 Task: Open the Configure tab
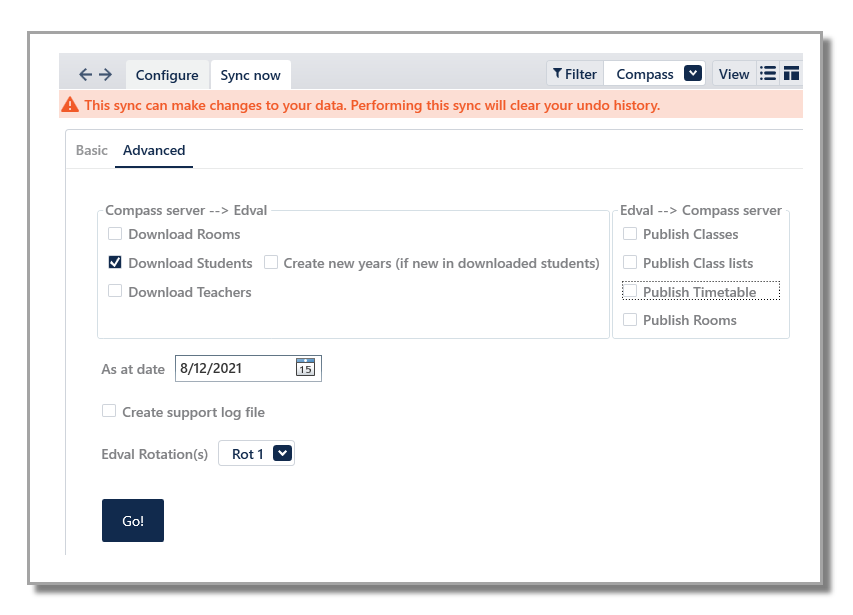coord(167,75)
